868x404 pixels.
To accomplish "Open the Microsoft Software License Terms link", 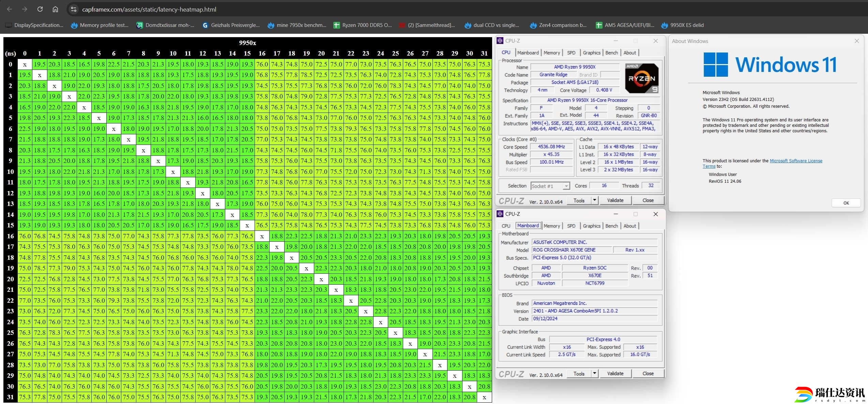I will pyautogui.click(x=762, y=163).
